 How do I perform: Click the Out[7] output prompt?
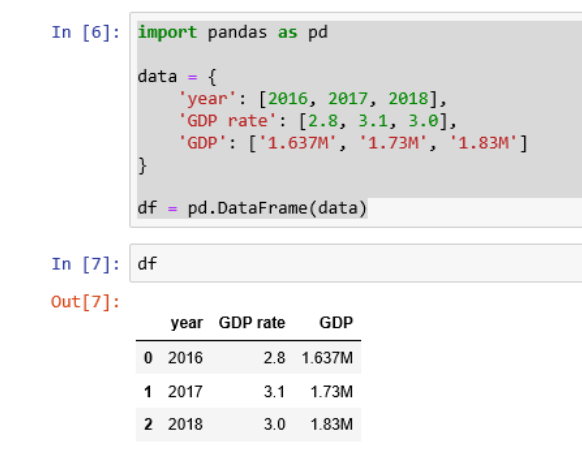(85, 301)
